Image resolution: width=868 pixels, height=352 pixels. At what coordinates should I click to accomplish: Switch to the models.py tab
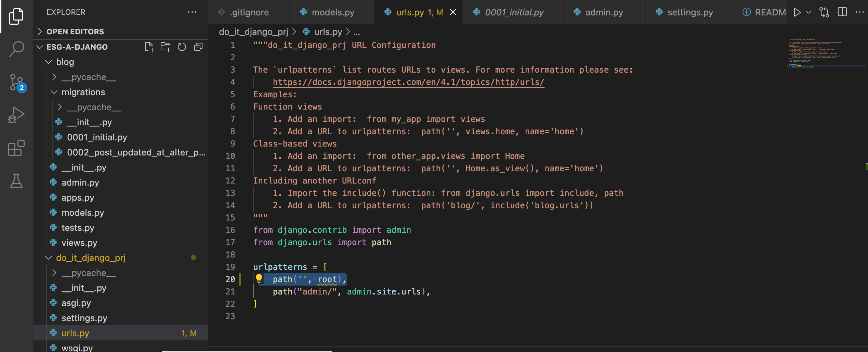[332, 12]
